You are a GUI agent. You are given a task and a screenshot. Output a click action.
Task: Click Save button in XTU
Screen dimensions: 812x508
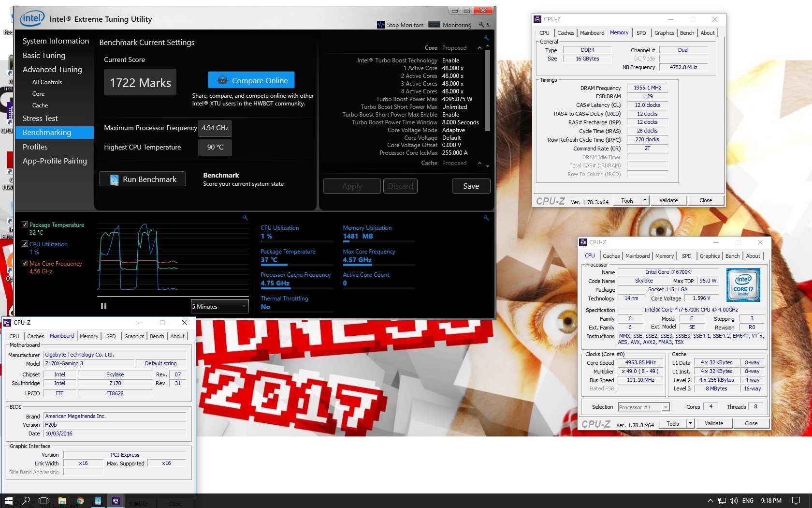471,186
